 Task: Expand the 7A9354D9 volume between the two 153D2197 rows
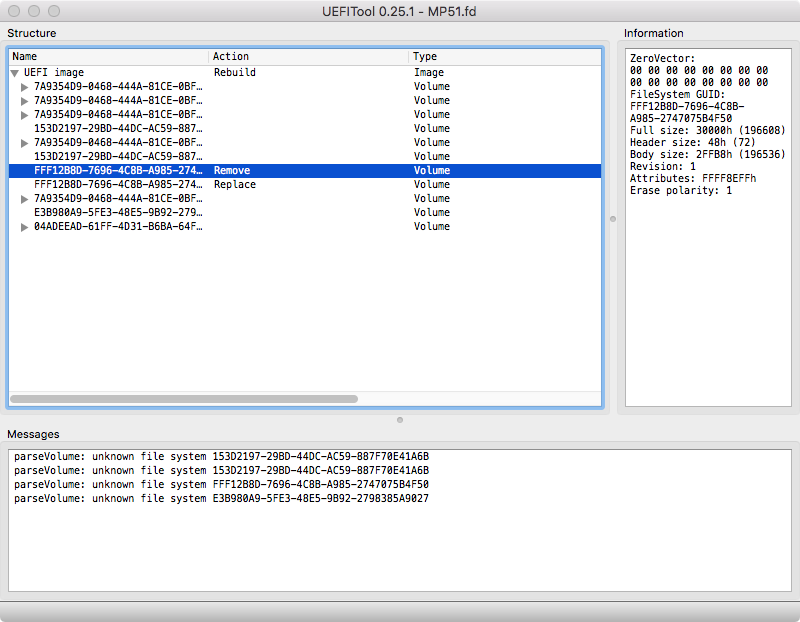pyautogui.click(x=24, y=143)
